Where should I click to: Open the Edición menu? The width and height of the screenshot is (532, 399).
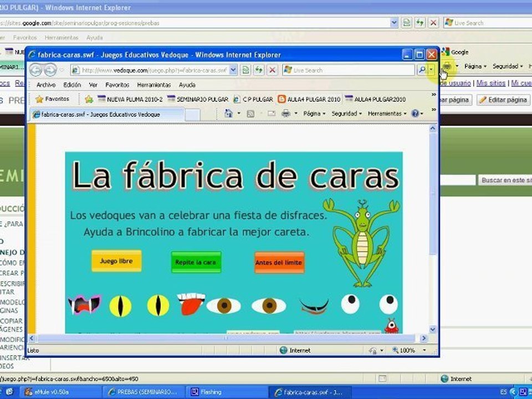click(72, 85)
